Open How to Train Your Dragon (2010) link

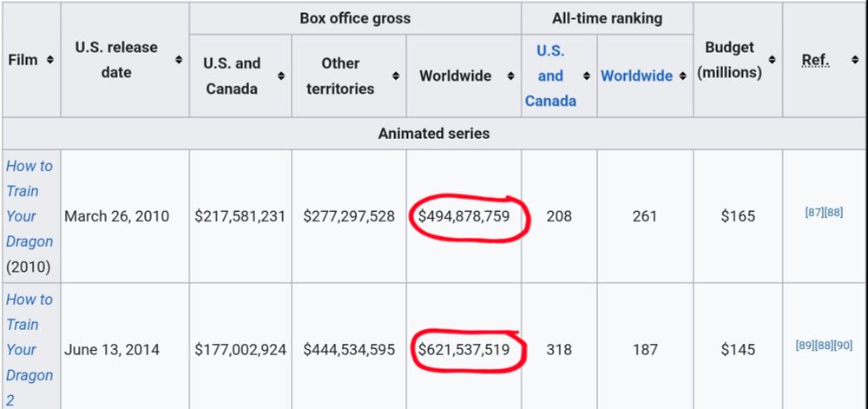coord(30,203)
